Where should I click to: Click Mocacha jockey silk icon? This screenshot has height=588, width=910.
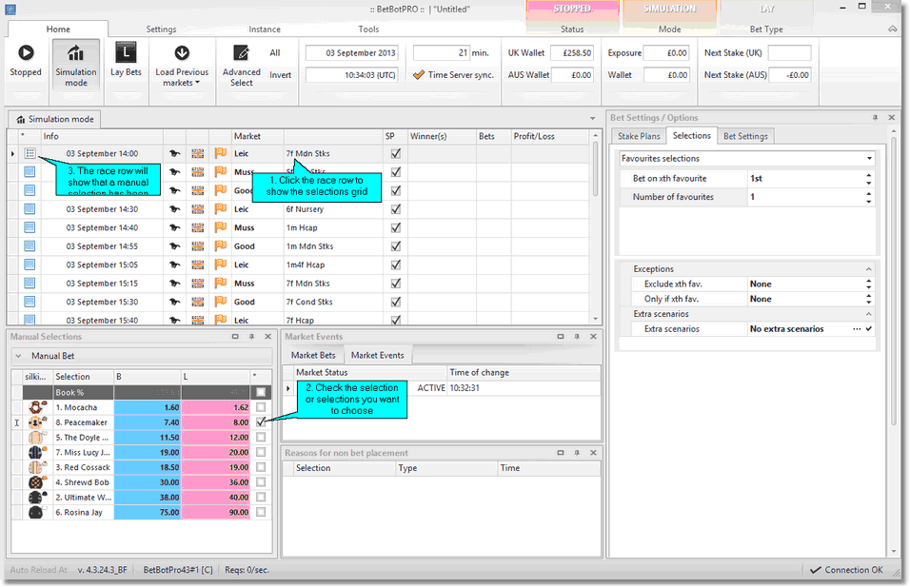tap(38, 407)
